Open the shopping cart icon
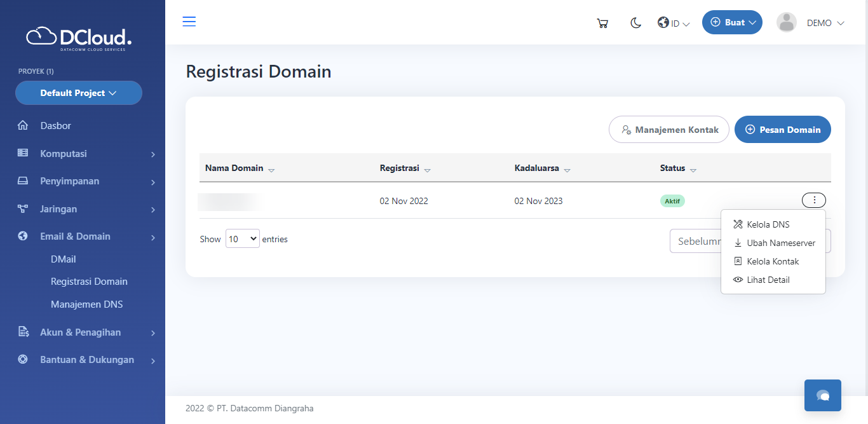 [x=602, y=23]
